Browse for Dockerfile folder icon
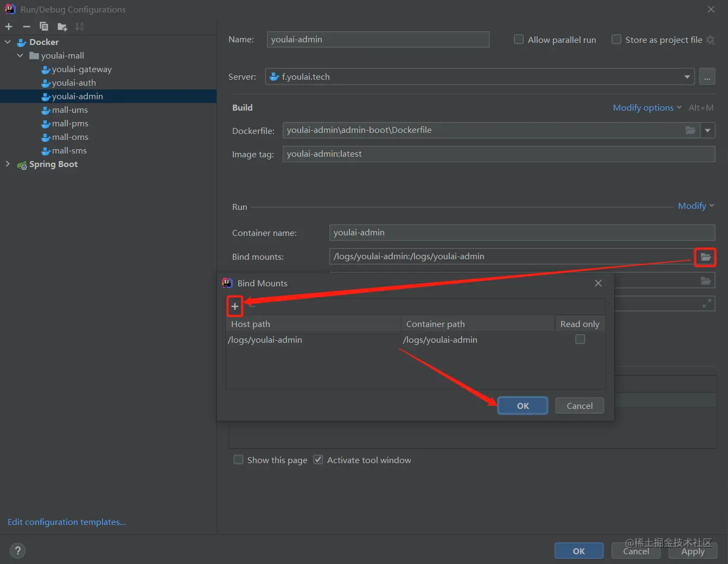728x564 pixels. click(x=691, y=130)
